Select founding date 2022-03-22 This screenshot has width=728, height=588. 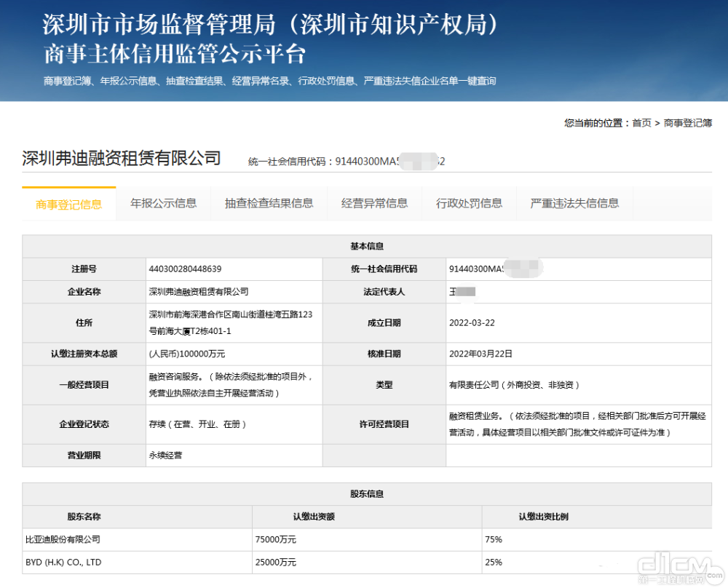pos(472,323)
